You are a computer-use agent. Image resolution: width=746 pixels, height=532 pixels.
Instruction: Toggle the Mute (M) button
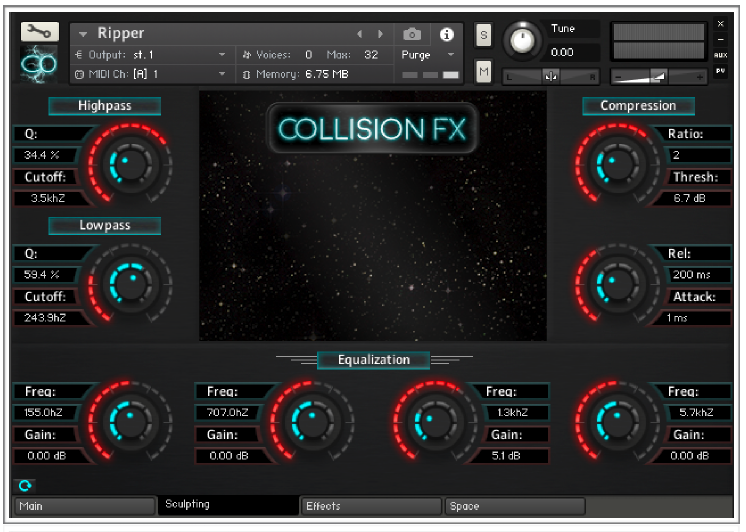[484, 71]
